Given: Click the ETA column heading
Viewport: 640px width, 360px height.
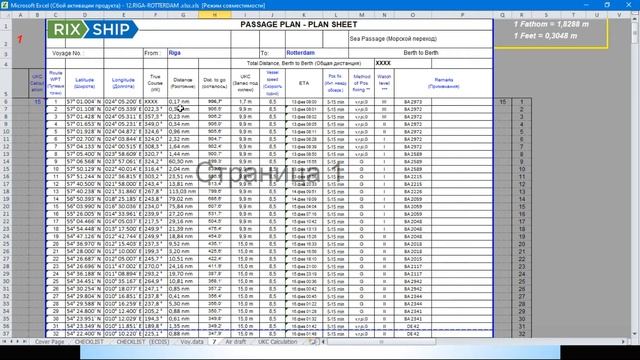Looking at the screenshot, I should (x=304, y=83).
